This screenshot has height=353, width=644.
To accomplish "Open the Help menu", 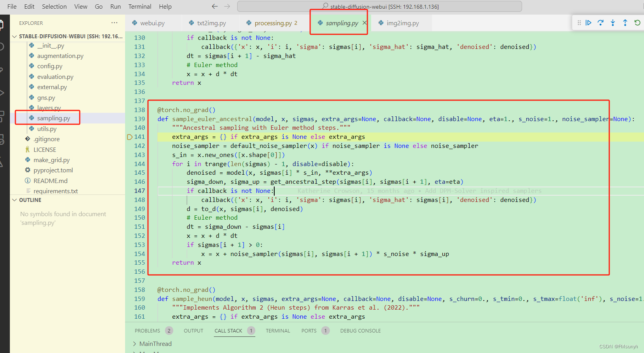I will (165, 6).
